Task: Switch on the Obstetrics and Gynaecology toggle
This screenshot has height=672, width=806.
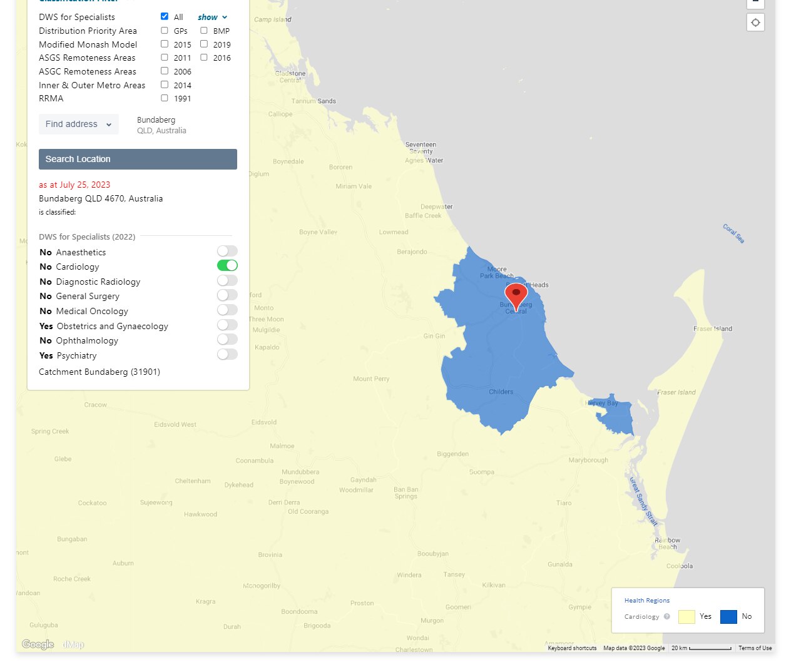Action: [x=227, y=325]
